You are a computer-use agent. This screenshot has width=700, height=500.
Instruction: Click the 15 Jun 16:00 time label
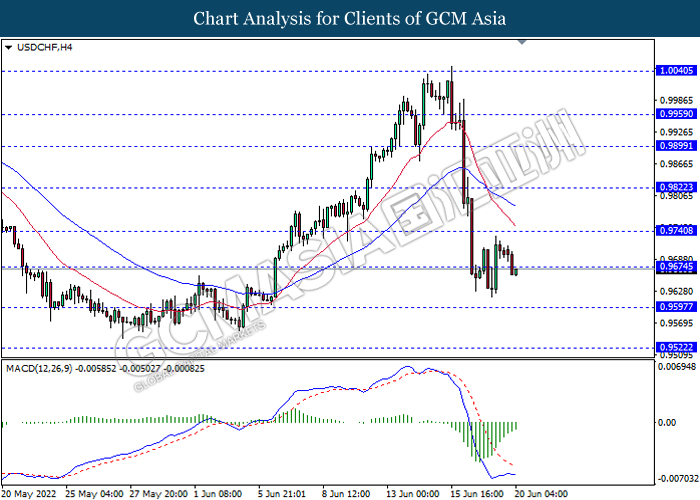(x=478, y=494)
